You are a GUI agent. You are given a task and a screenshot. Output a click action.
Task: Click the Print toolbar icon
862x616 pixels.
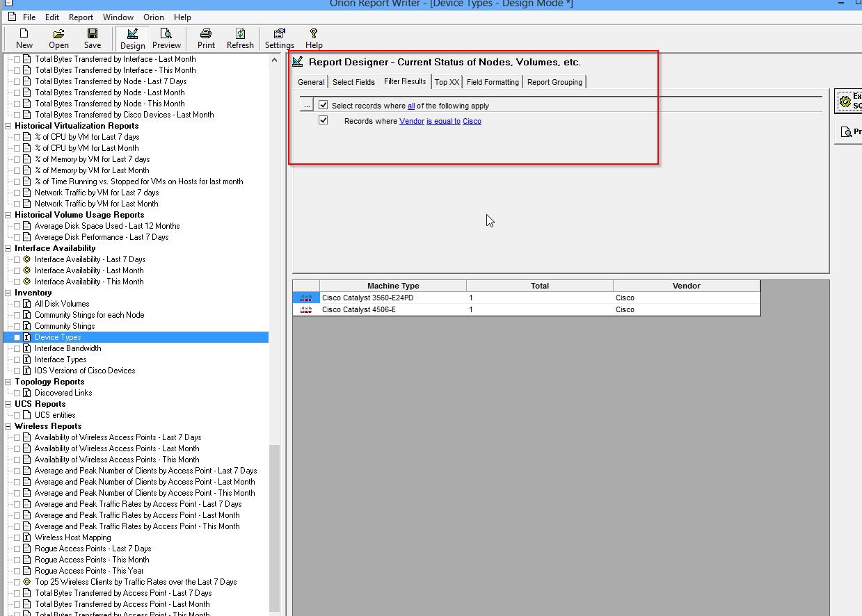206,33
